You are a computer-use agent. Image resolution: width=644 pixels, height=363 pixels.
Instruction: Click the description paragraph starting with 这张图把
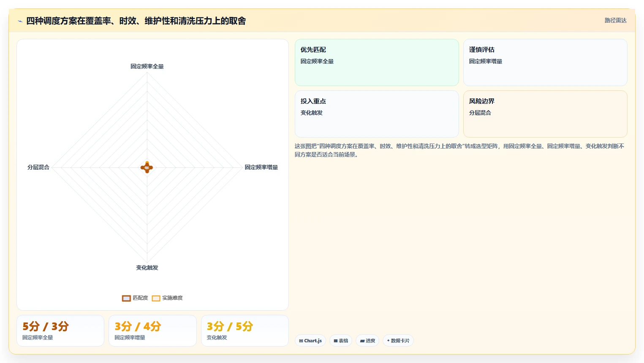[x=459, y=150]
